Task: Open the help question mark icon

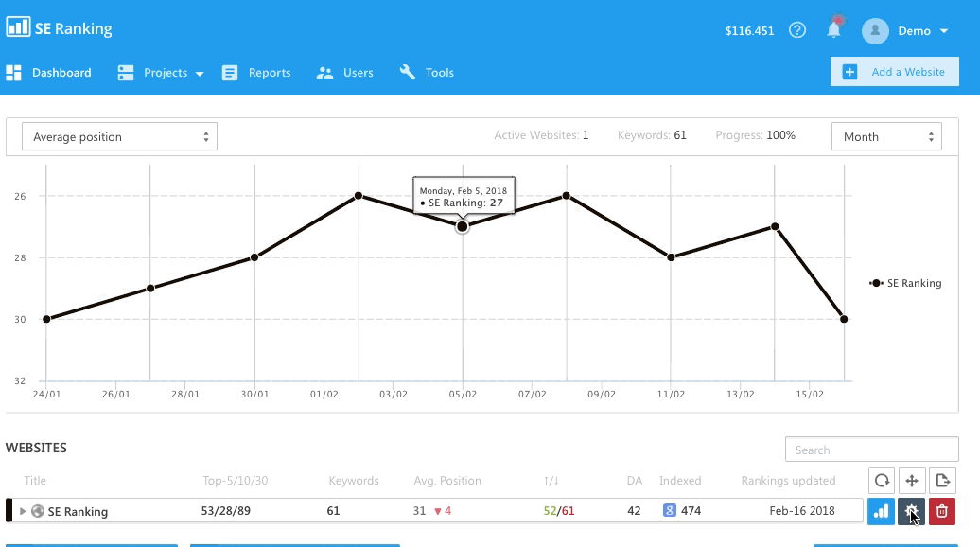Action: [796, 30]
